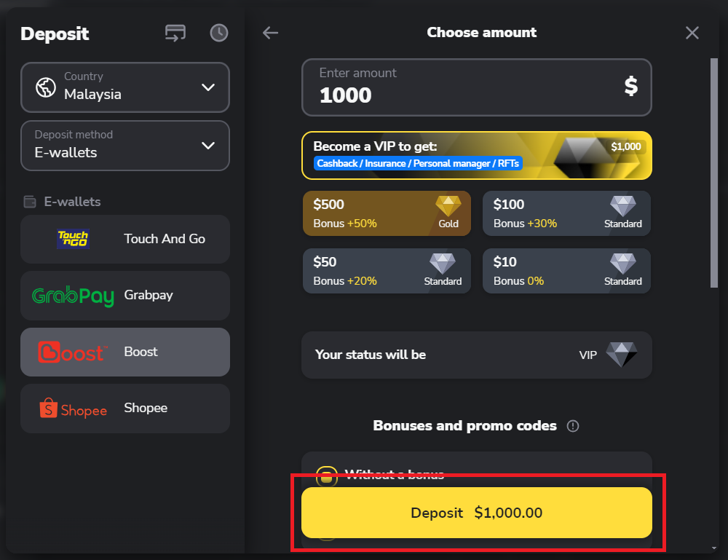The height and width of the screenshot is (560, 728).
Task: Close the deposit dialog with X
Action: (692, 33)
